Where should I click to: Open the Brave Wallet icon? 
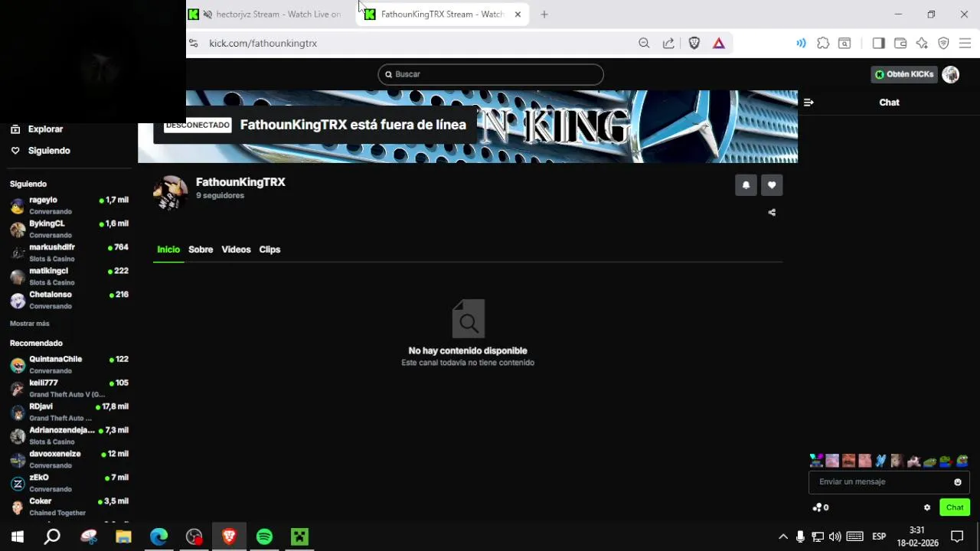900,43
